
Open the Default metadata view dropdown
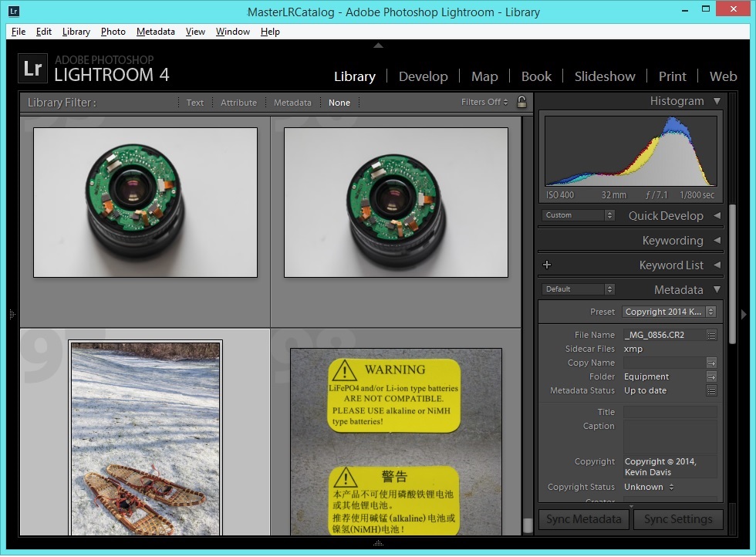point(578,289)
